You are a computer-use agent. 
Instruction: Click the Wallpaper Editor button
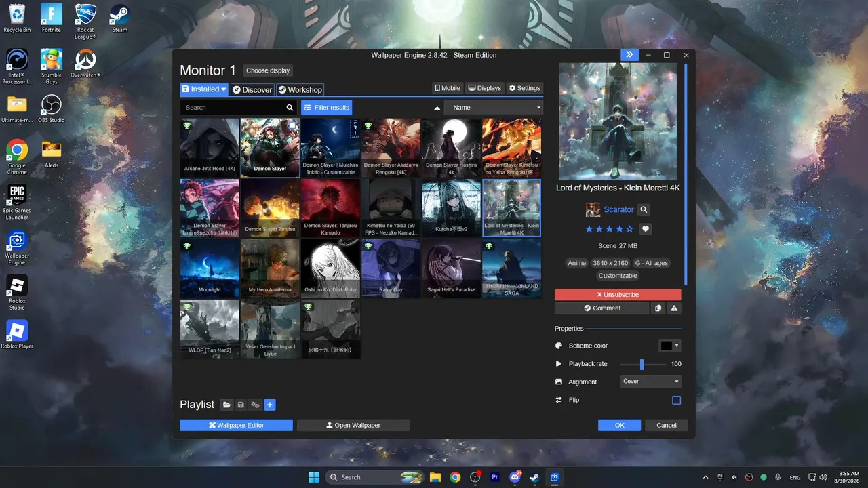click(x=236, y=425)
